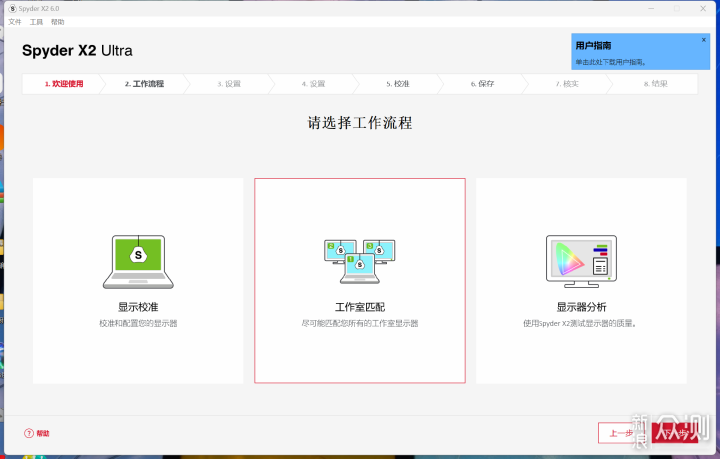Viewport: 720px width, 459px height.
Task: Select step 6. 保存
Action: pyautogui.click(x=482, y=84)
